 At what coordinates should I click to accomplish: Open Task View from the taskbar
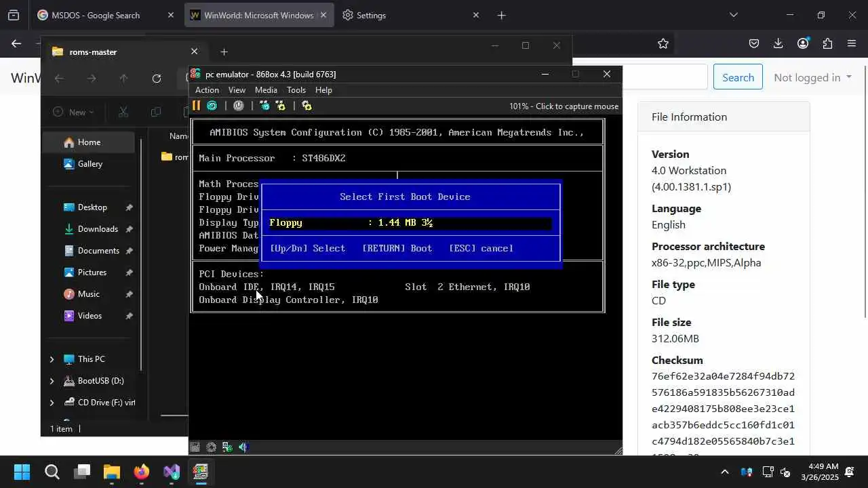[83, 472]
